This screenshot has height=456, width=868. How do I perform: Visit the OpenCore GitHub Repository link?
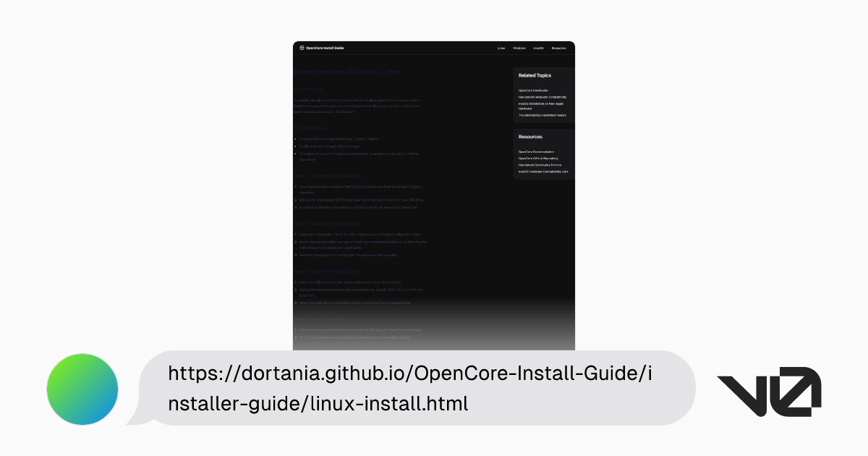pos(538,158)
